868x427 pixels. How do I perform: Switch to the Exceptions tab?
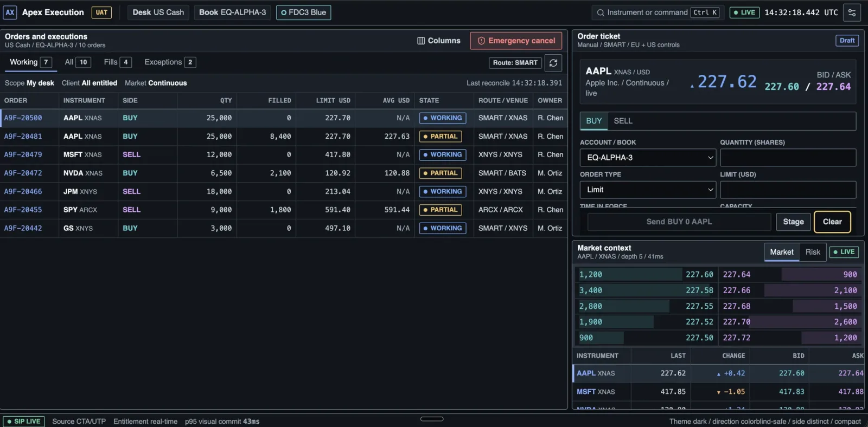[x=170, y=62]
